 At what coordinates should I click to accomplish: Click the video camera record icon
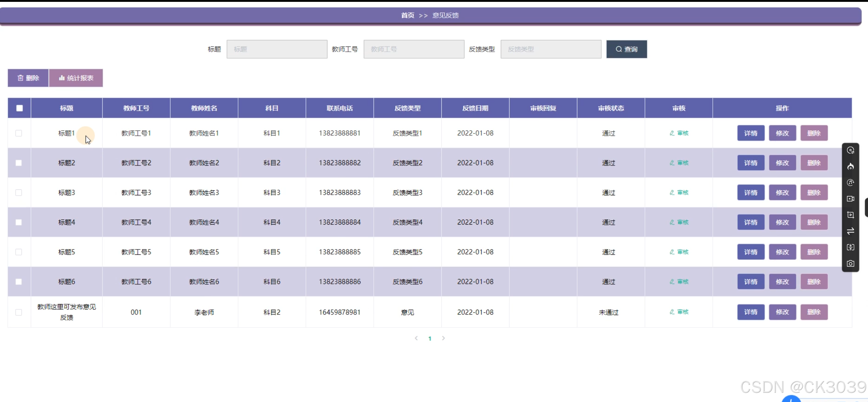[850, 199]
